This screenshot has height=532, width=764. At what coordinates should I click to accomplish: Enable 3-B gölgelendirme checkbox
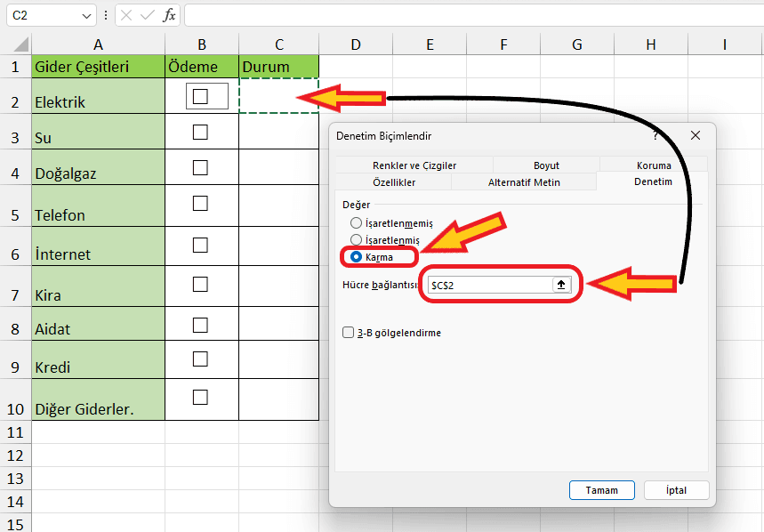[349, 333]
